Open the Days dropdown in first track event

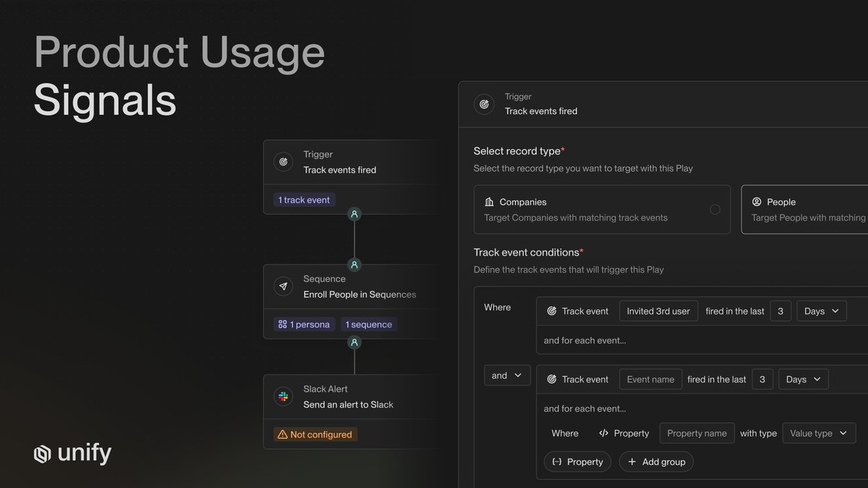click(822, 311)
